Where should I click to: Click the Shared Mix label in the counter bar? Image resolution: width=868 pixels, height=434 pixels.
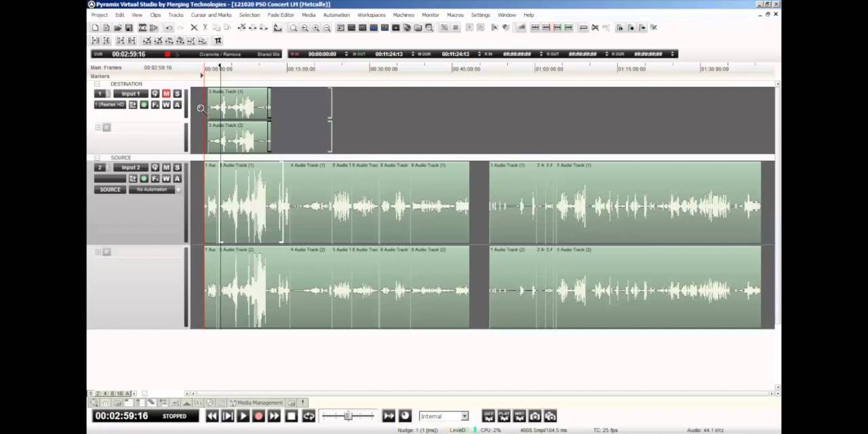(x=269, y=54)
